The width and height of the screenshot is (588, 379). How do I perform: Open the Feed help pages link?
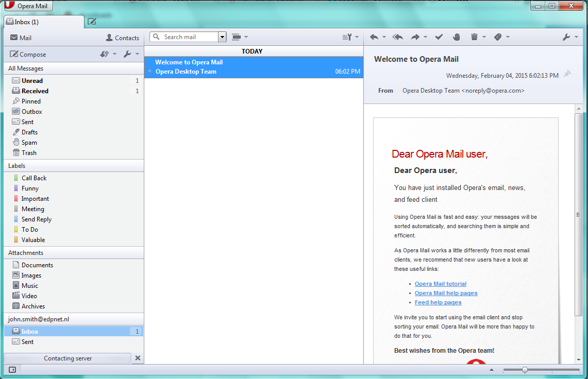(438, 302)
